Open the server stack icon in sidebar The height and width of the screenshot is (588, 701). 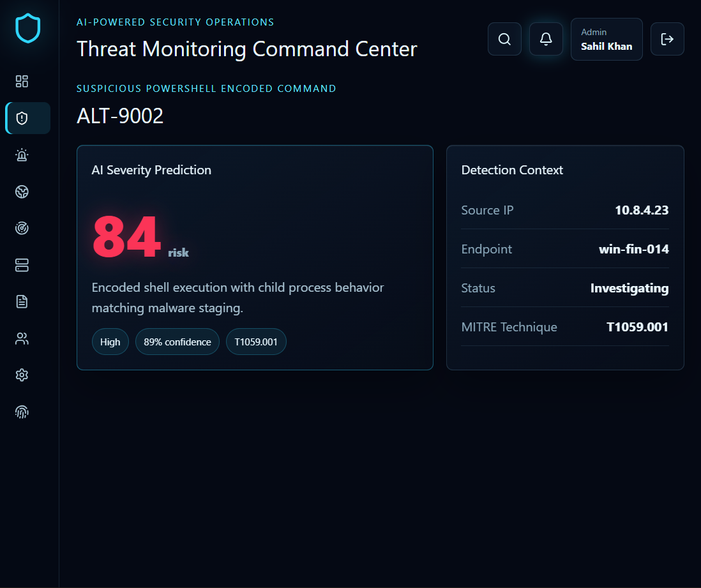(22, 265)
